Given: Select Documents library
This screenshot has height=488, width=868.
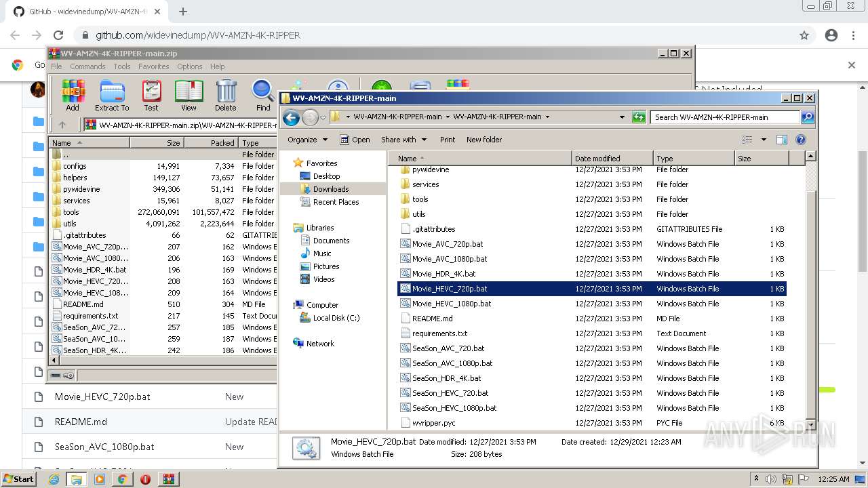Looking at the screenshot, I should click(331, 241).
